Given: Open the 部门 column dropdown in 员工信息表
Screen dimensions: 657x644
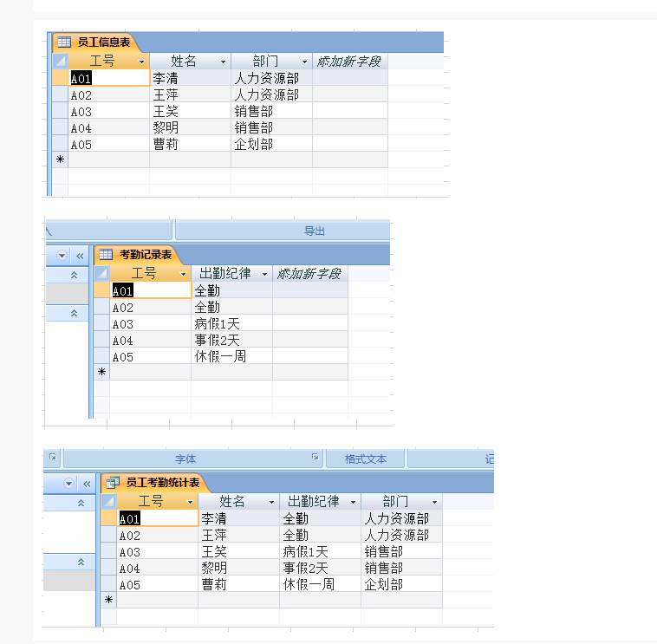Looking at the screenshot, I should coord(303,62).
